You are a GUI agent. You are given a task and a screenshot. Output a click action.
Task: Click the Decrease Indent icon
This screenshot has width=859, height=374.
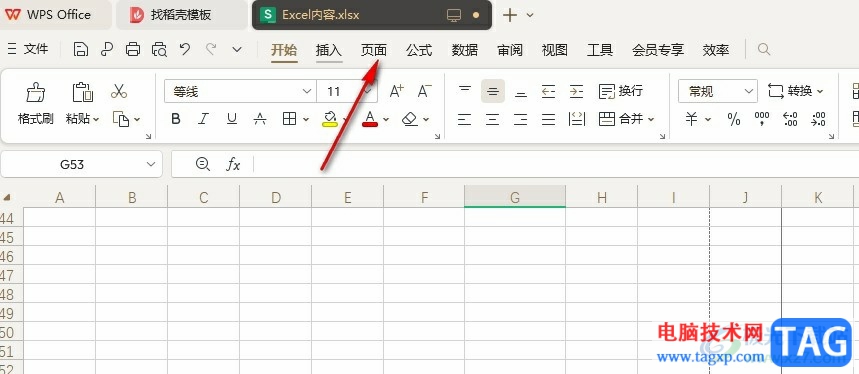[548, 91]
